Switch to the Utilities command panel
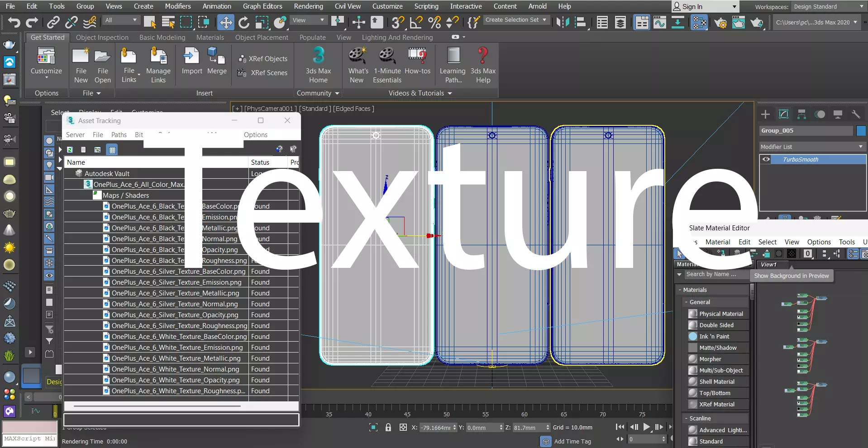The width and height of the screenshot is (868, 448). [856, 114]
